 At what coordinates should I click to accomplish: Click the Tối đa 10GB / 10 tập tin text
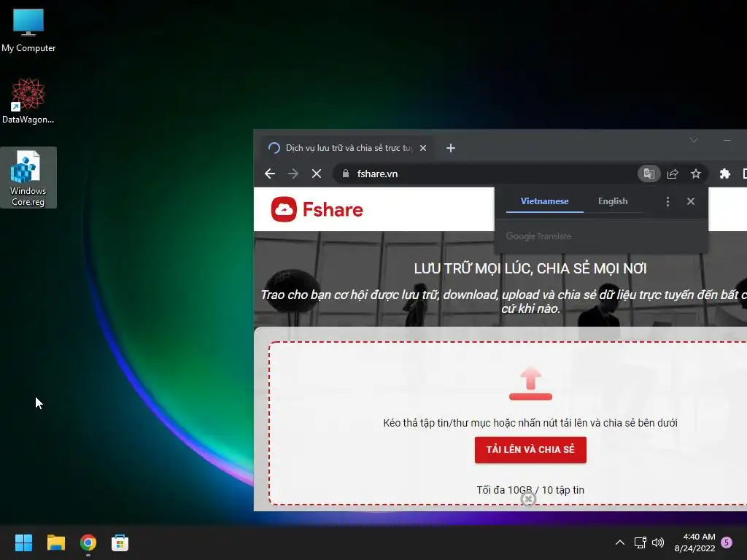coord(530,490)
